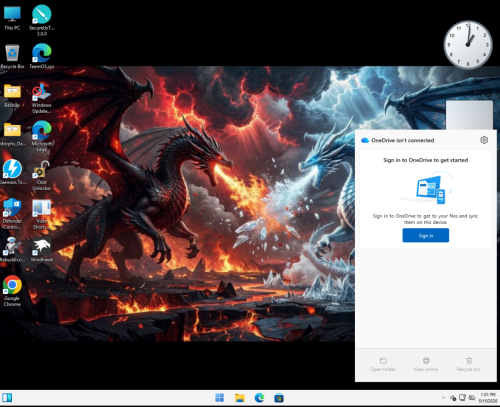
Task: Open OneDrive settings gear icon
Action: click(484, 140)
